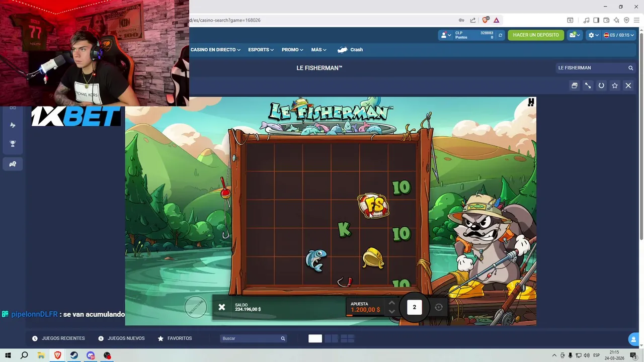Open JUEGOS NUEVOS tab
The image size is (644, 362).
(121, 338)
